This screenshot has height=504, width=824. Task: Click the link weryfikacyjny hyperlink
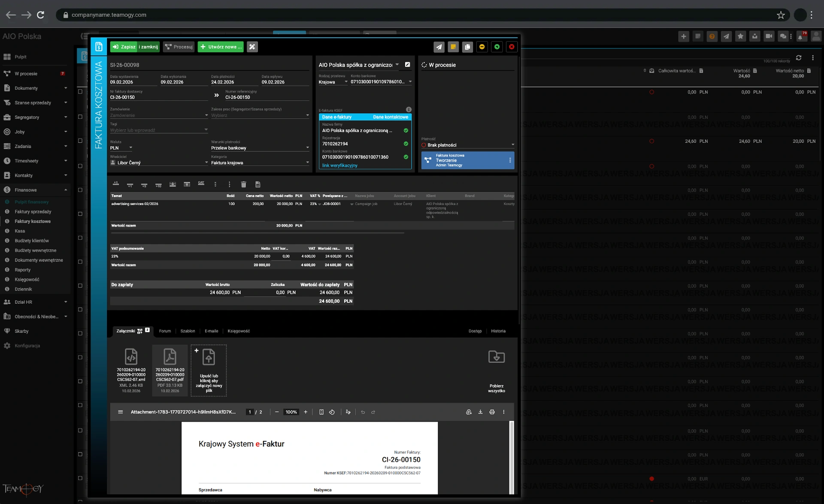point(339,166)
